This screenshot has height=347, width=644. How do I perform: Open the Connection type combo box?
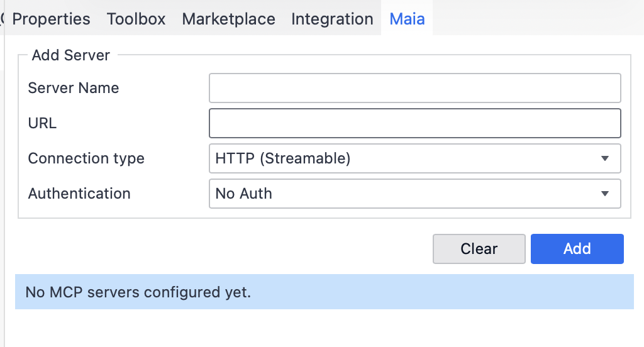coord(402,158)
